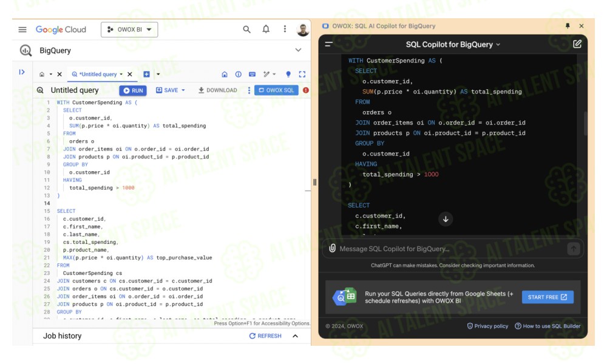Open the Copilot chat sidebar menu
Viewport: 607px width, 364px height.
[328, 44]
